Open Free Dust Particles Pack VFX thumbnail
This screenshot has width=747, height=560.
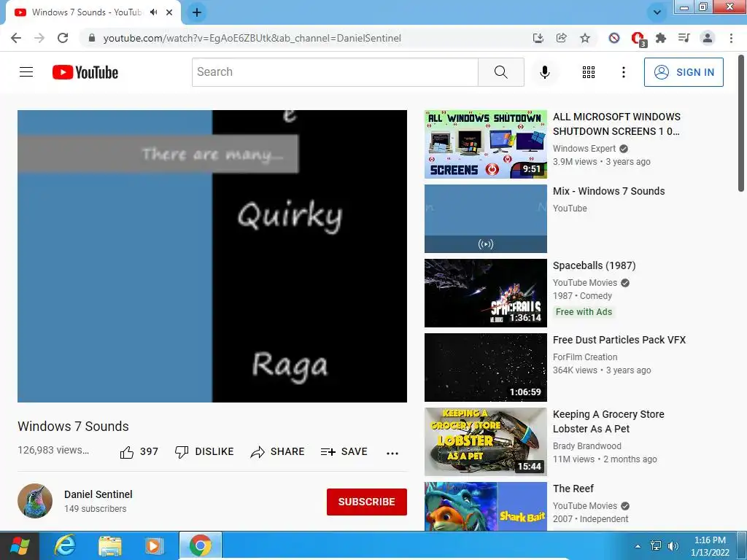[x=485, y=367]
